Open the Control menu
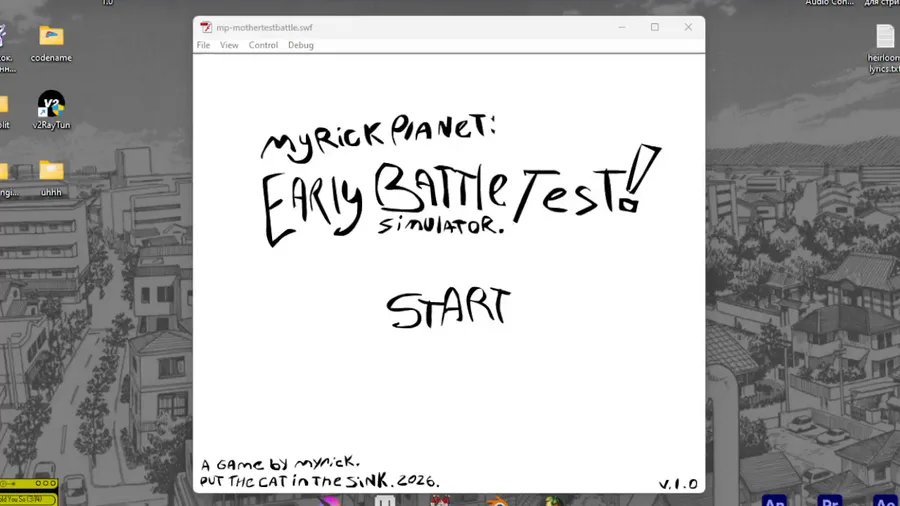Image resolution: width=900 pixels, height=506 pixels. tap(263, 45)
